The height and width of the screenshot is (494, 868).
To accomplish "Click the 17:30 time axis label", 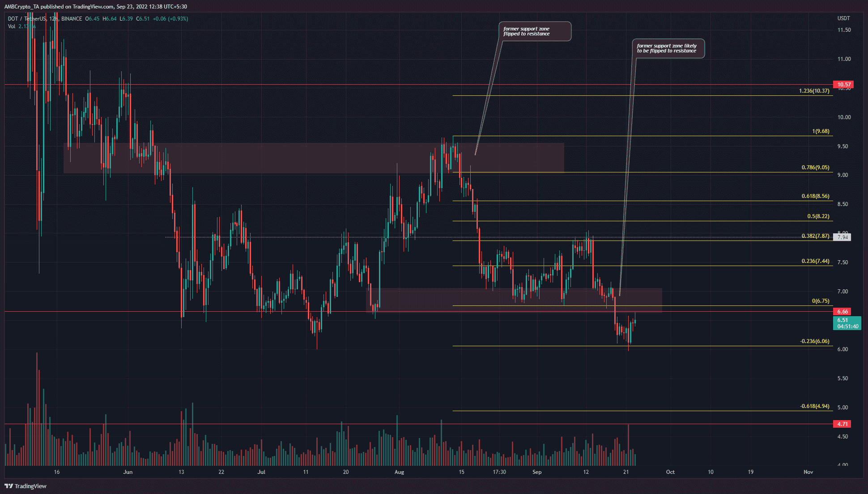I will pos(499,472).
